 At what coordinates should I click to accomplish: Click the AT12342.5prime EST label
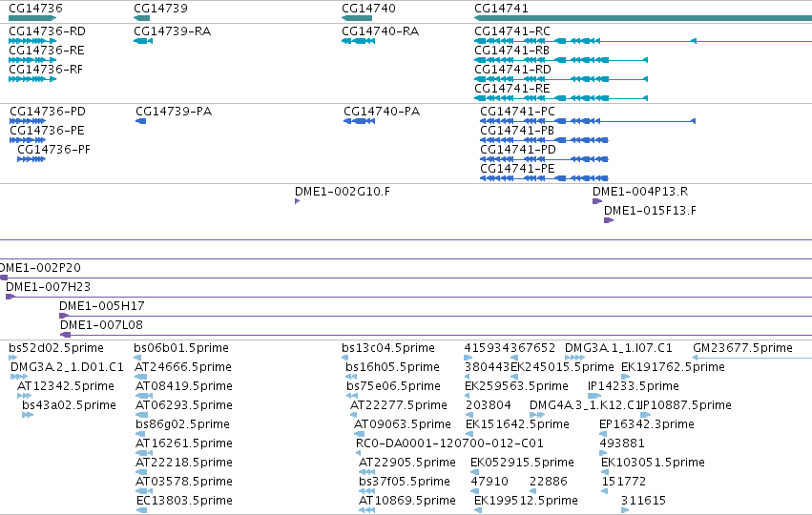pos(66,386)
